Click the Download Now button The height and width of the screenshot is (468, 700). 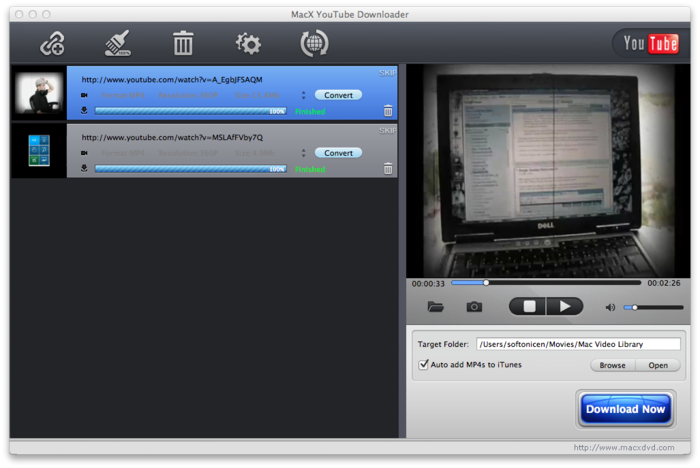625,409
